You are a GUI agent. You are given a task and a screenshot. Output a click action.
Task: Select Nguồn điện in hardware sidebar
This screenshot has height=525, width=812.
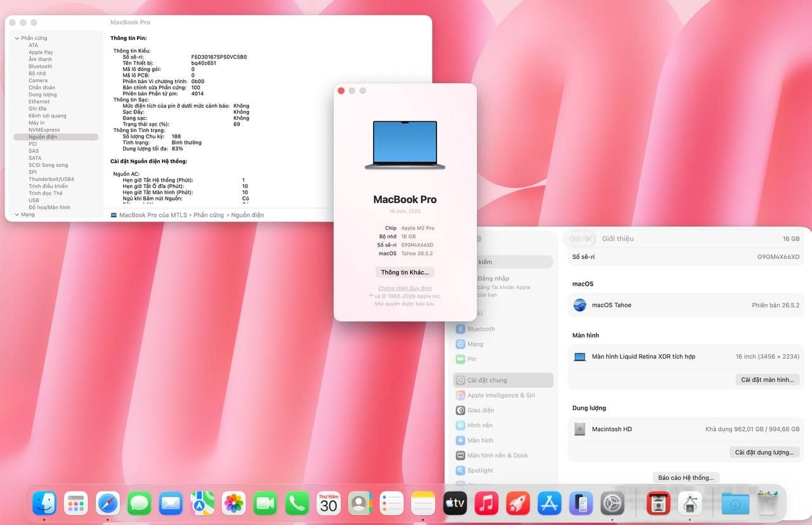point(56,137)
